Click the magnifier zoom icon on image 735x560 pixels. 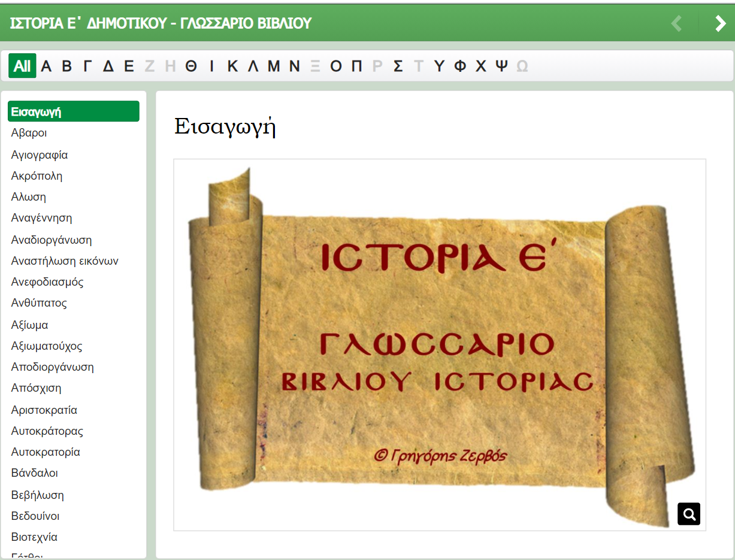pyautogui.click(x=689, y=514)
